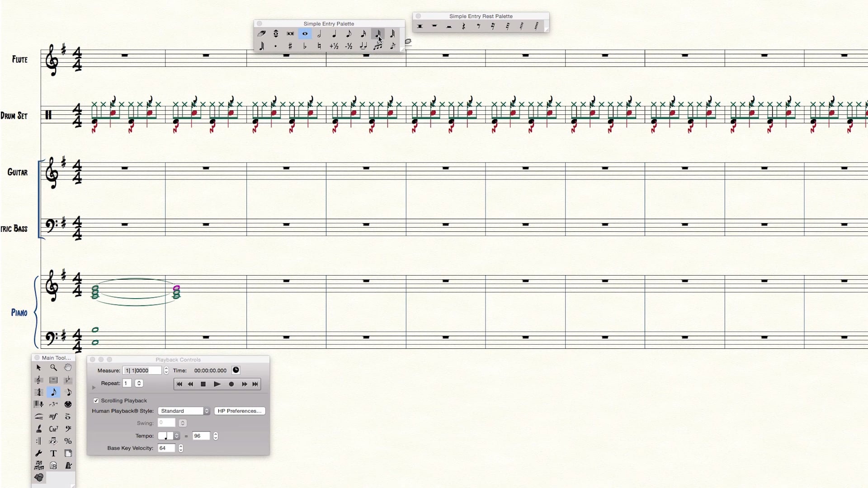Uncheck Scrolling Playback checkbox
Image resolution: width=868 pixels, height=488 pixels.
click(96, 401)
